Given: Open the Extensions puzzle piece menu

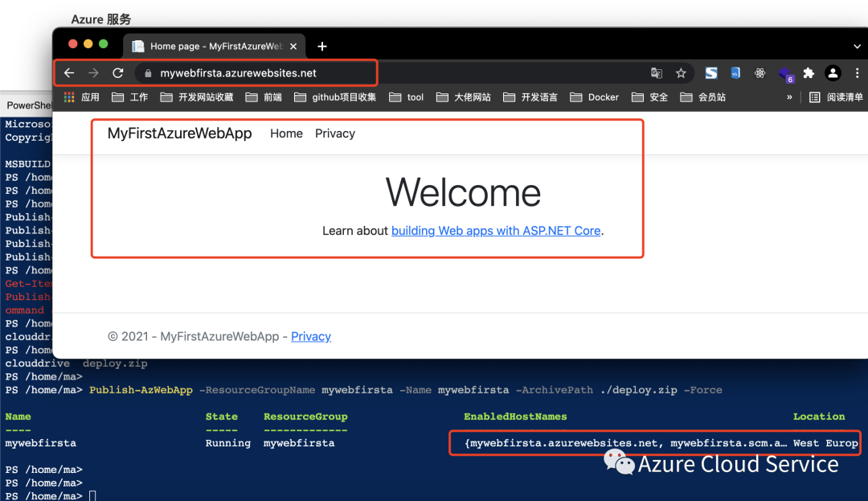Looking at the screenshot, I should [x=809, y=73].
